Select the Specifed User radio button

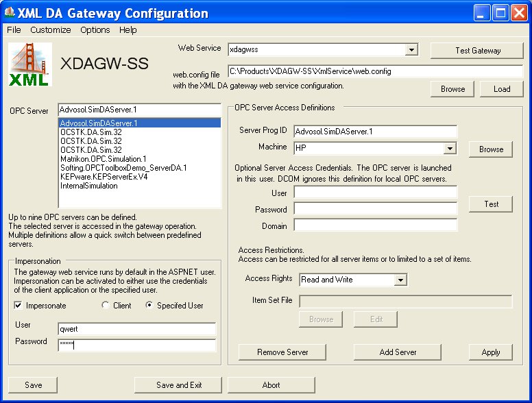(149, 305)
